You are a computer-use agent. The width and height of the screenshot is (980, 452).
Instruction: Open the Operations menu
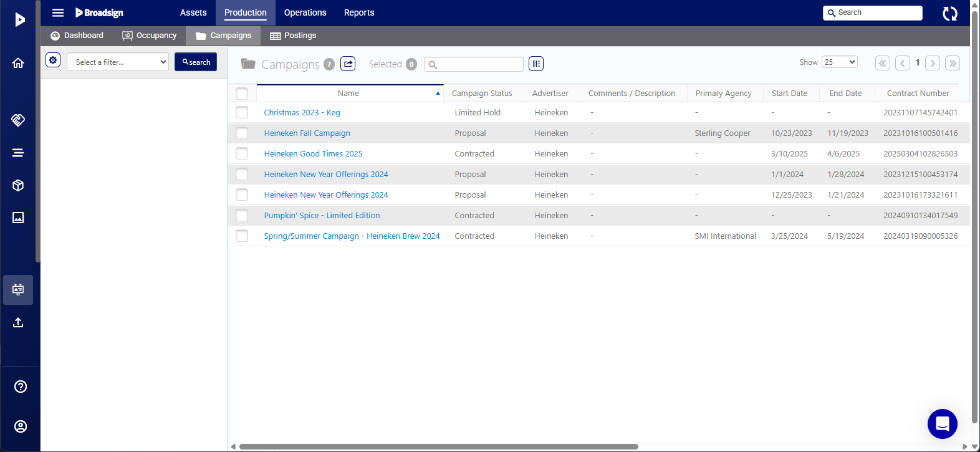305,12
